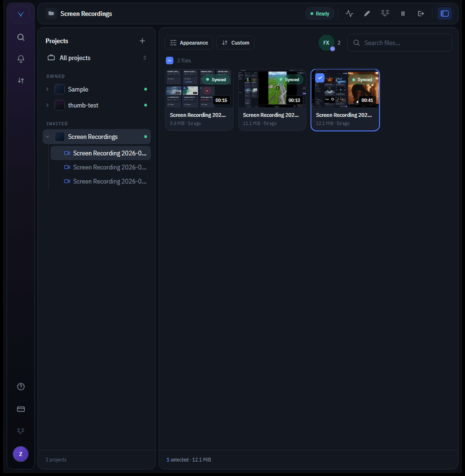465x476 pixels.
Task: Open the Custom sort dropdown
Action: click(235, 43)
